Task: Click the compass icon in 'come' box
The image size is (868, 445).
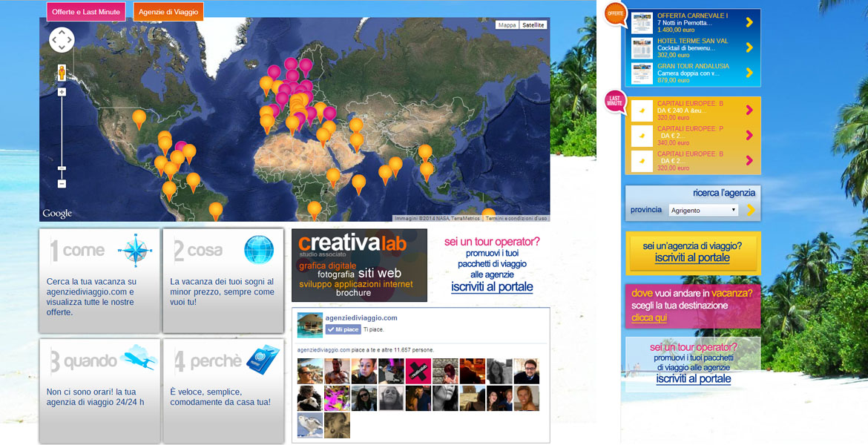Action: pyautogui.click(x=134, y=251)
